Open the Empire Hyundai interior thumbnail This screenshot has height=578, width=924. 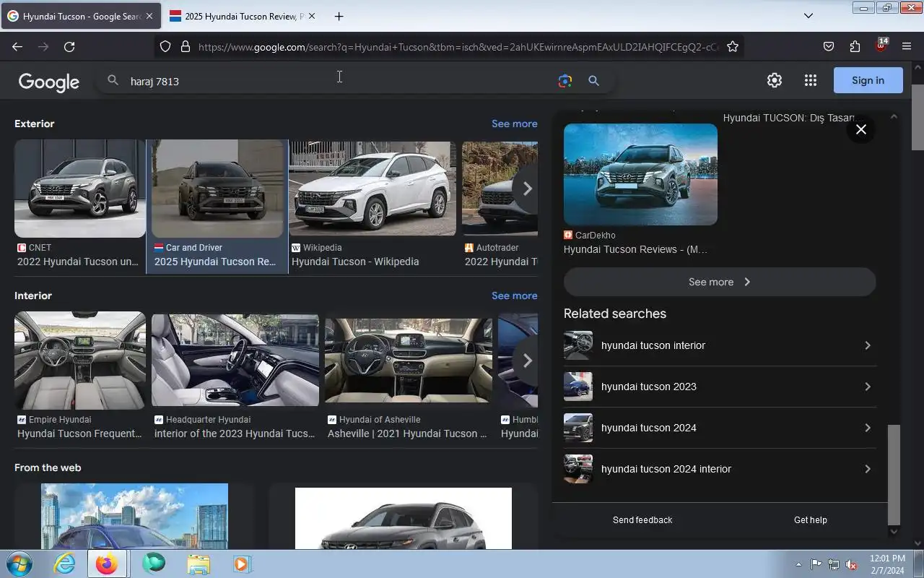click(80, 361)
